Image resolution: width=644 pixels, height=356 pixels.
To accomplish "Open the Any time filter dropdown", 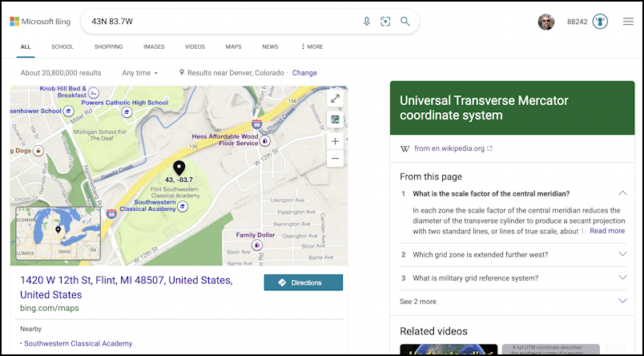I will coord(139,73).
